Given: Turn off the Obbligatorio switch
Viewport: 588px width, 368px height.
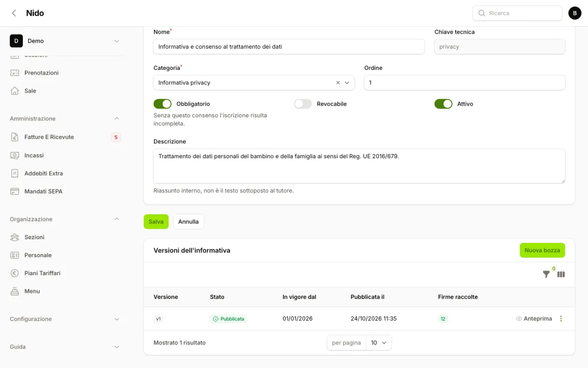Looking at the screenshot, I should coord(162,104).
